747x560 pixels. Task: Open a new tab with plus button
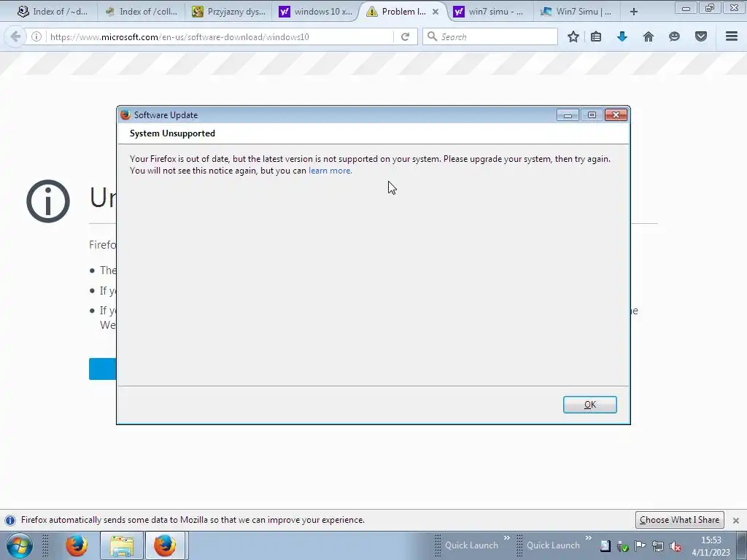tap(634, 12)
